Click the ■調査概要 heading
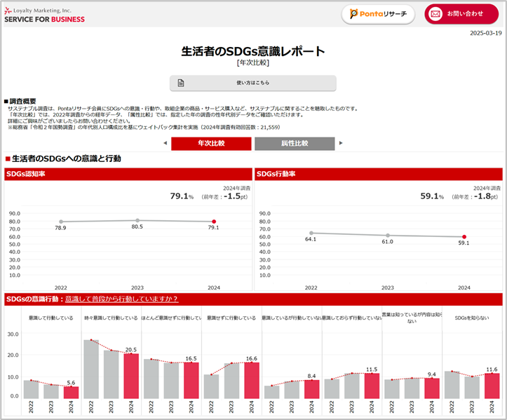 [x=20, y=101]
